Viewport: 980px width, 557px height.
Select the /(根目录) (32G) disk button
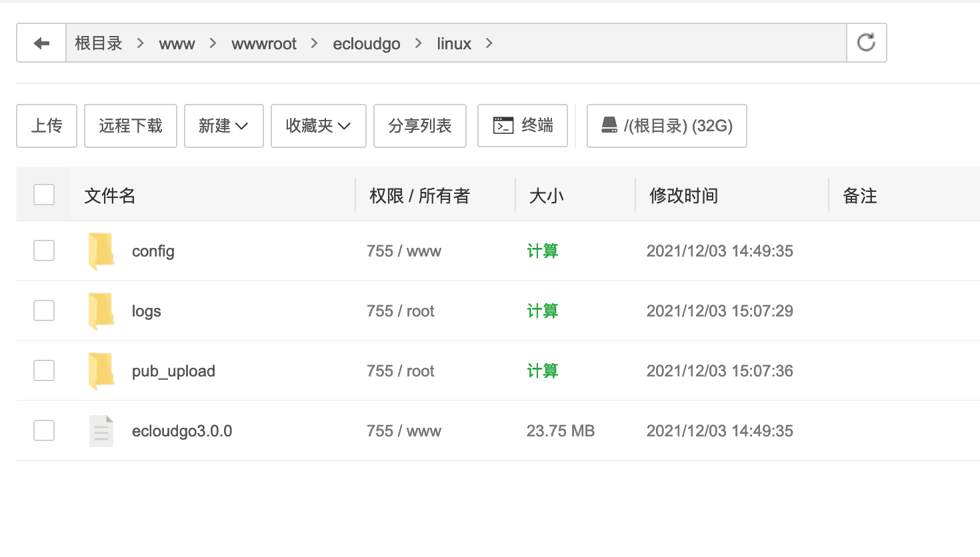tap(667, 125)
